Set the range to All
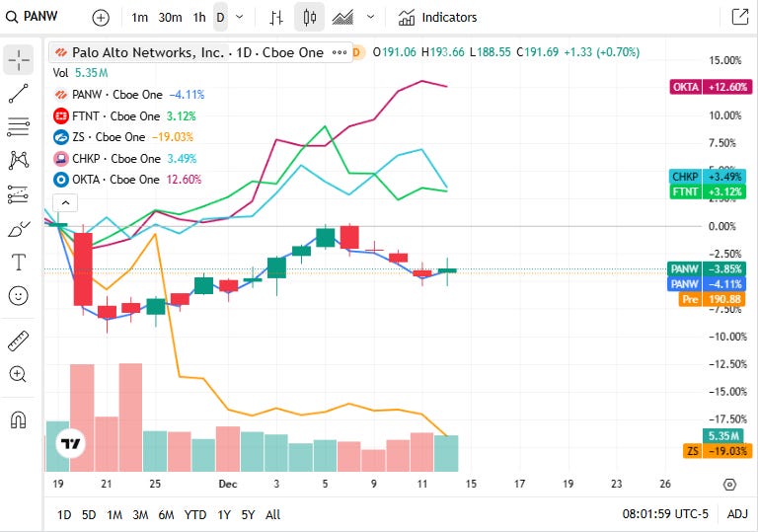758x532 pixels. point(272,514)
